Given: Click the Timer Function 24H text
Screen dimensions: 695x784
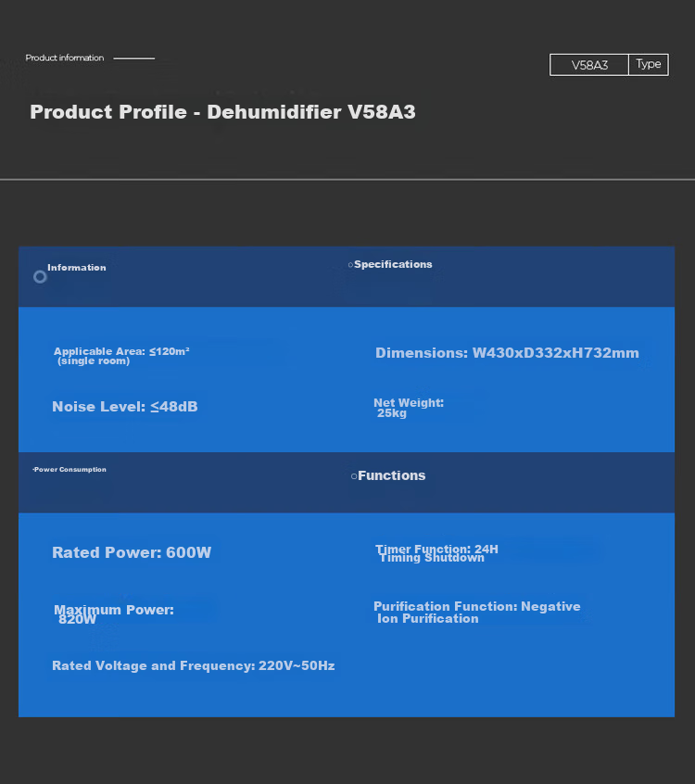Looking at the screenshot, I should (x=436, y=553).
